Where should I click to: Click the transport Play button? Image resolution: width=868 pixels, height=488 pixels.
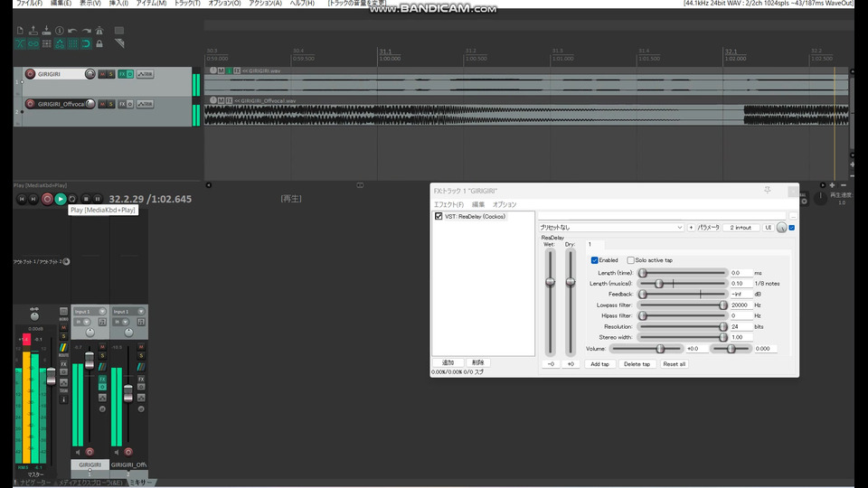click(x=60, y=199)
